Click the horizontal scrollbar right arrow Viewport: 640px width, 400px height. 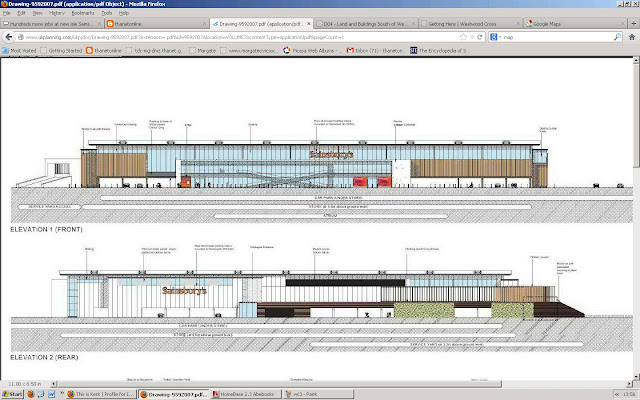tap(629, 384)
